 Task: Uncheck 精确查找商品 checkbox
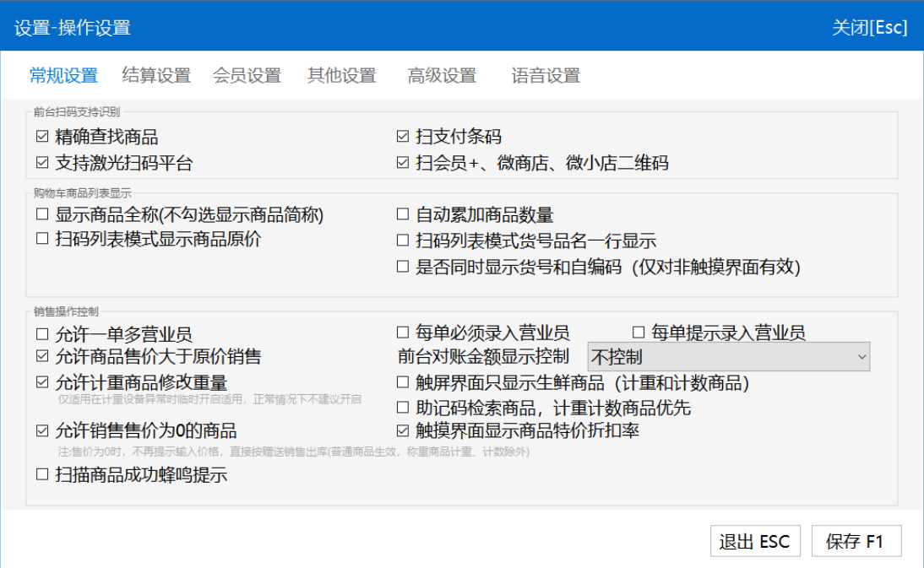pyautogui.click(x=42, y=137)
